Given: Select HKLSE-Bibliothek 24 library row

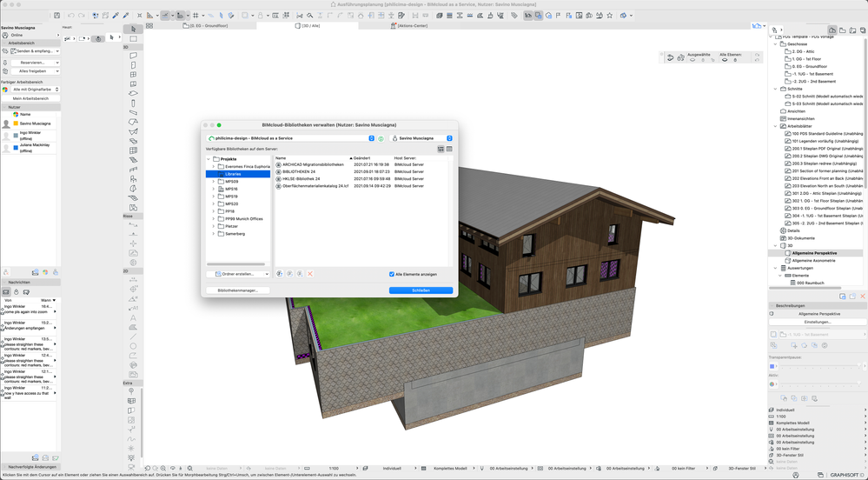Looking at the screenshot, I should (364, 179).
